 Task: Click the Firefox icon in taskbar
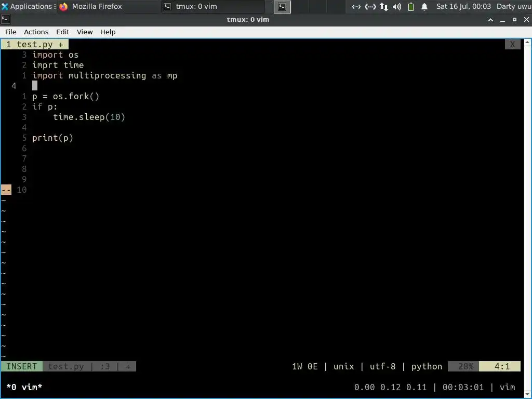(x=63, y=6)
